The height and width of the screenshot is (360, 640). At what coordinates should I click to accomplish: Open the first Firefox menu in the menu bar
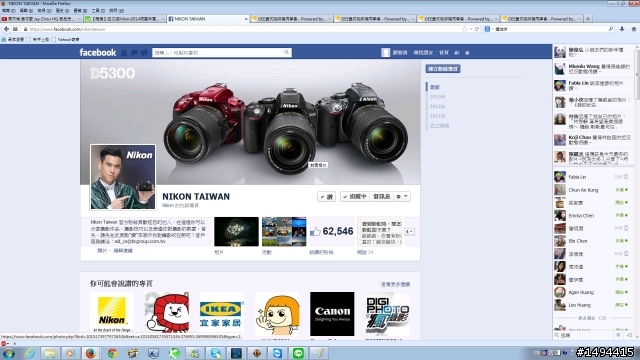pyautogui.click(x=9, y=11)
